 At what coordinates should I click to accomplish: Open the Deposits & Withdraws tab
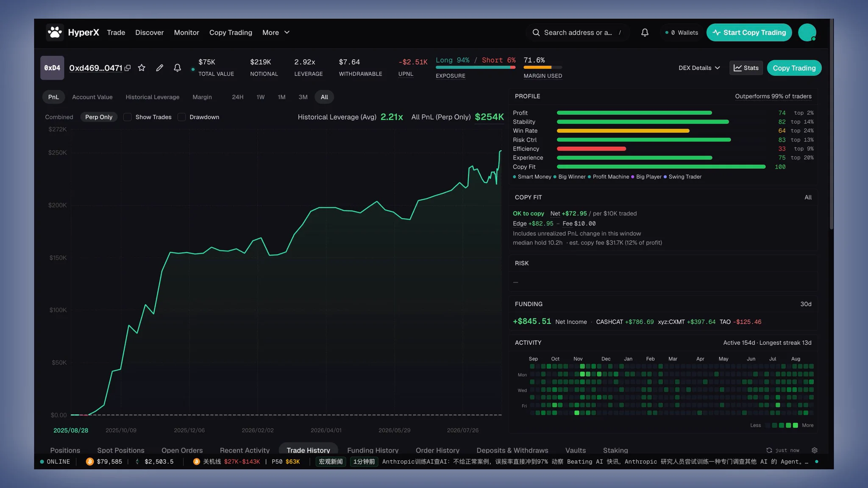tap(512, 450)
